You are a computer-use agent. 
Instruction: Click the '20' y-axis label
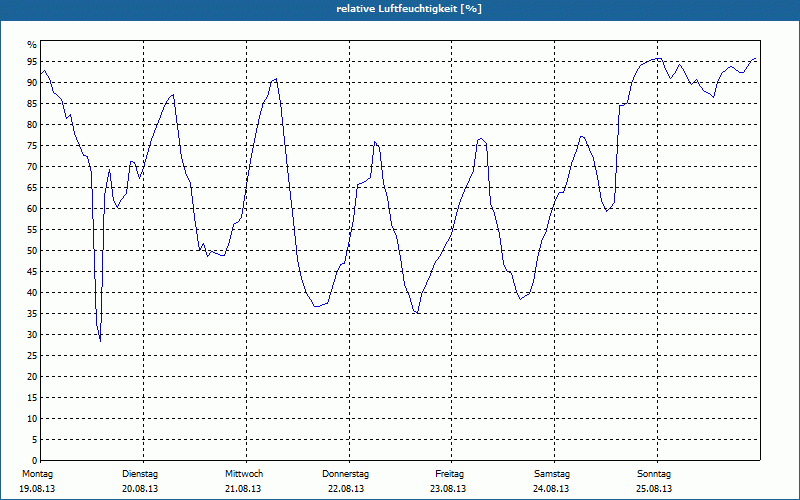tap(32, 377)
